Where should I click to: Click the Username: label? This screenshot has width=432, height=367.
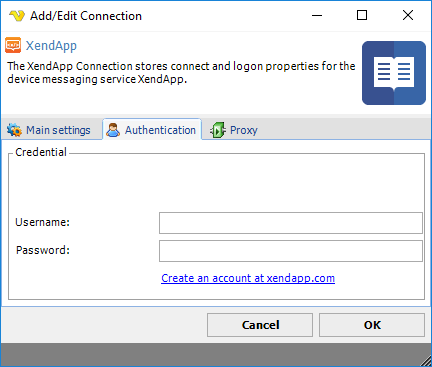tap(43, 222)
